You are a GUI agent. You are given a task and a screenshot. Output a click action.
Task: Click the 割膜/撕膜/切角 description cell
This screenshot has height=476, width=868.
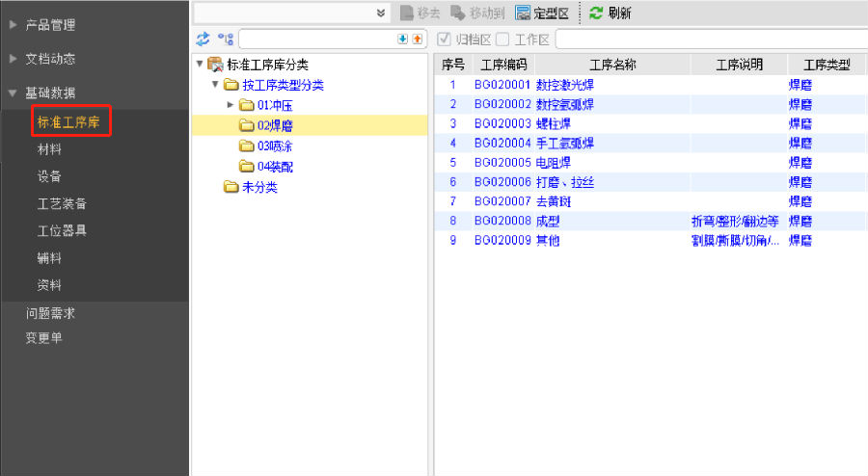[x=735, y=241]
